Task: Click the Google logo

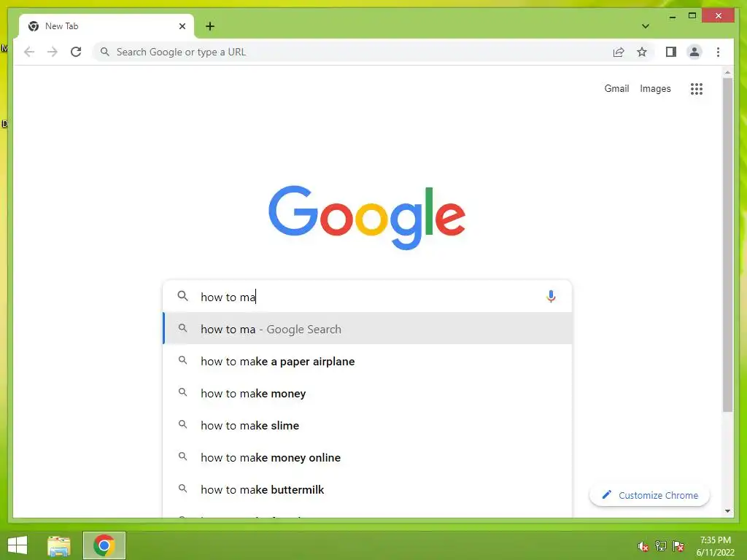Action: click(367, 217)
